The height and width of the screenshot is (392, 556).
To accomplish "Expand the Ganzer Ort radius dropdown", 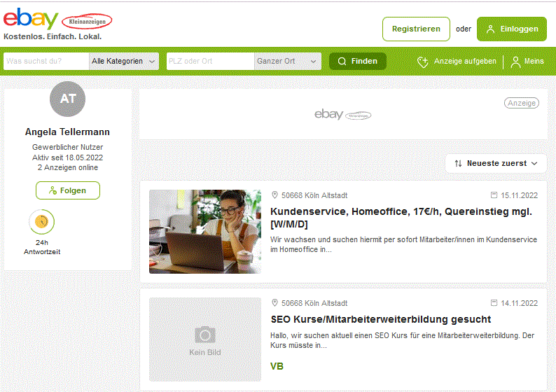I will point(287,61).
